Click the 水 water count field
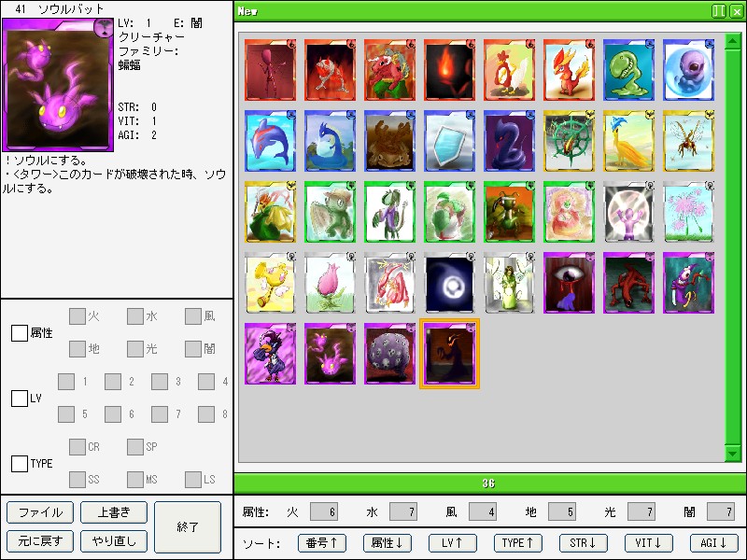This screenshot has height=560, width=747. (403, 511)
